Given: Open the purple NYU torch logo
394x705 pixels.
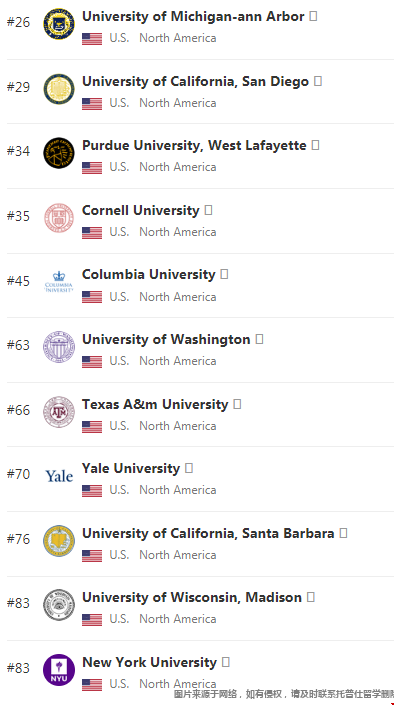Looking at the screenshot, I should click(59, 670).
